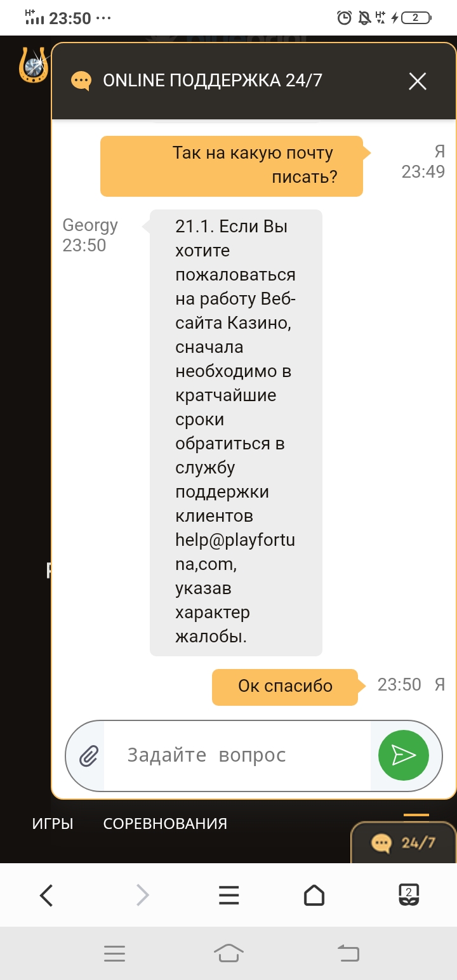Open the browser hamburger menu

tap(228, 896)
